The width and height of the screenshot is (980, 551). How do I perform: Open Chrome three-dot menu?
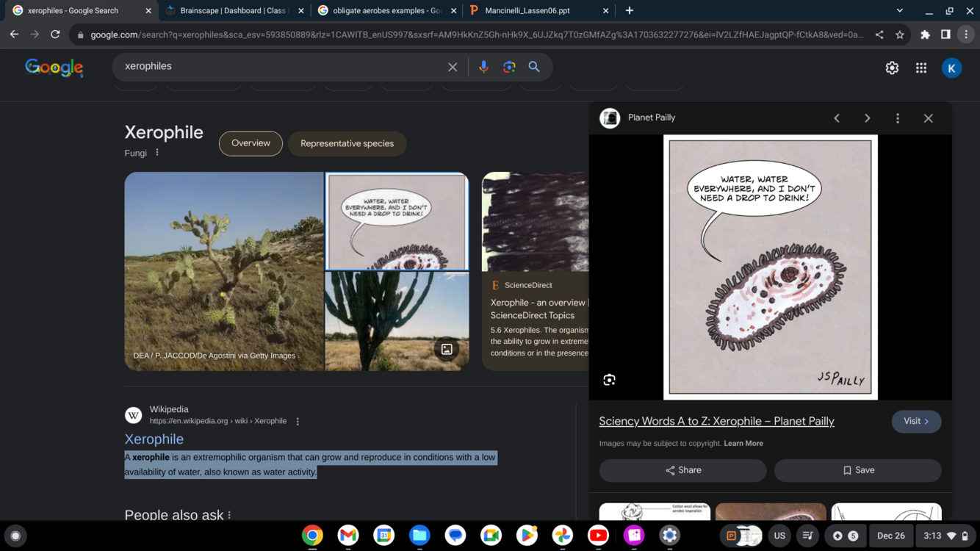coord(966,35)
